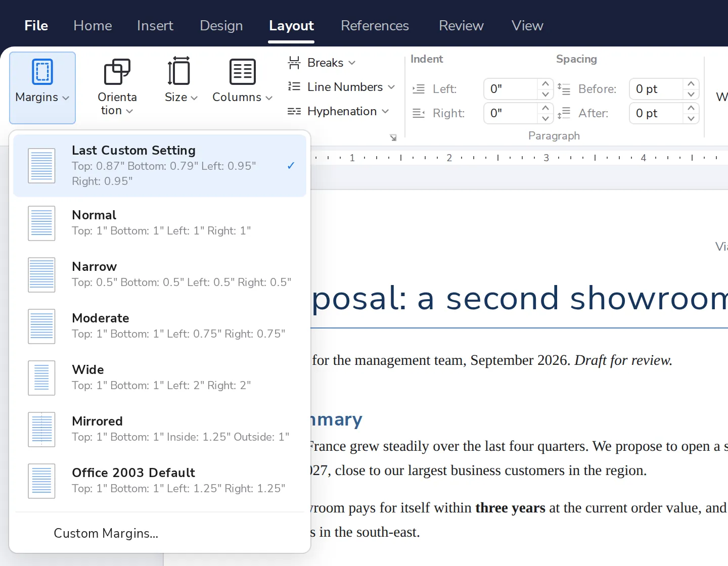Click the Indent Right input field
The width and height of the screenshot is (728, 566).
pos(511,113)
